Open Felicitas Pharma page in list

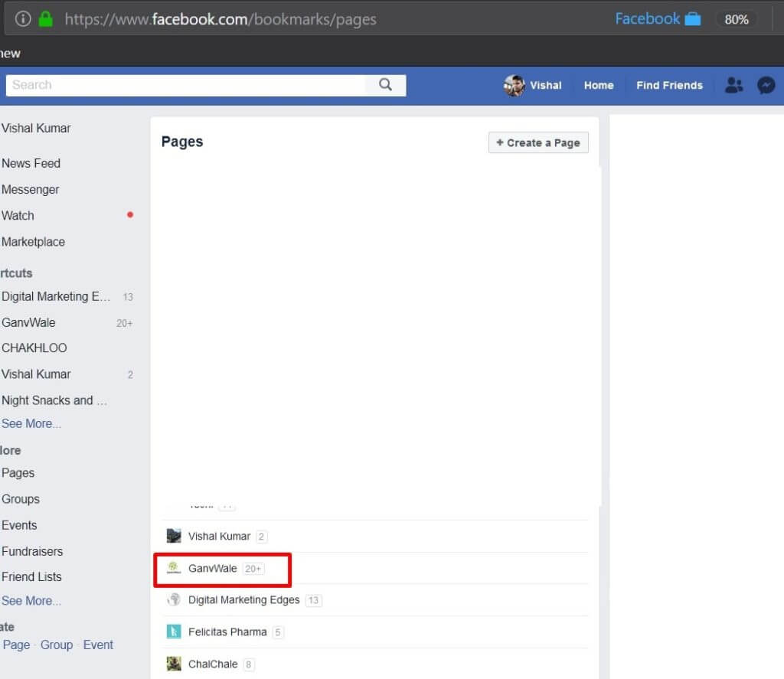227,632
